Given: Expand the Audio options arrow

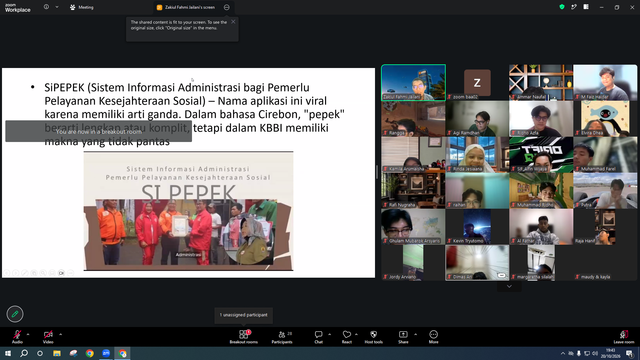Looking at the screenshot, I should click(28, 334).
